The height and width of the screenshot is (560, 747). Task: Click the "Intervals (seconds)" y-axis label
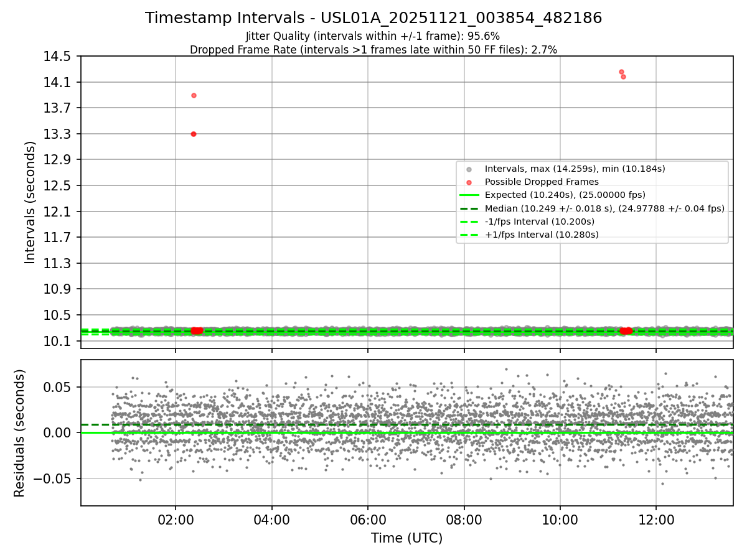click(31, 202)
